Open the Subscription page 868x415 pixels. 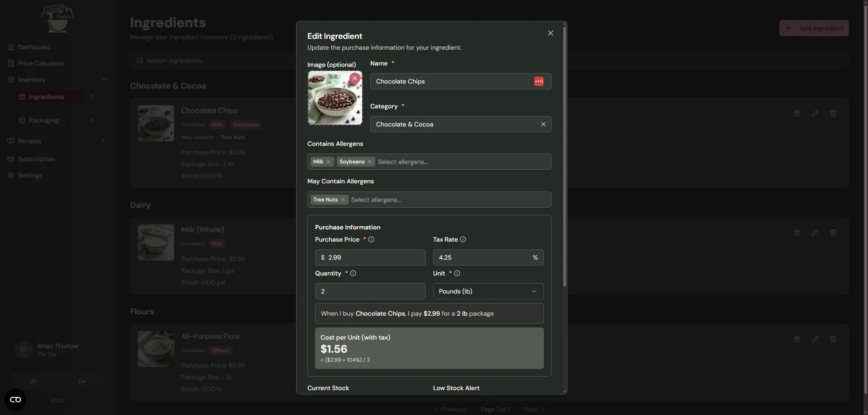pyautogui.click(x=36, y=159)
